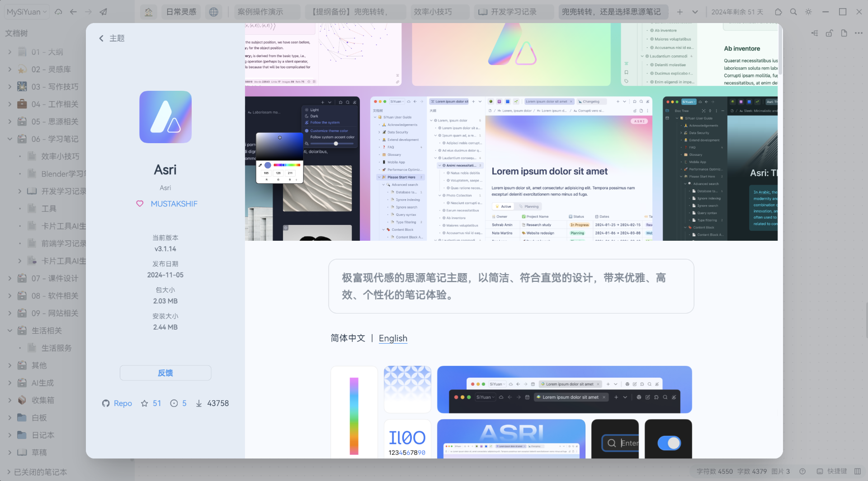
Task: Click the forward navigation arrow in top bar
Action: pyautogui.click(x=88, y=12)
